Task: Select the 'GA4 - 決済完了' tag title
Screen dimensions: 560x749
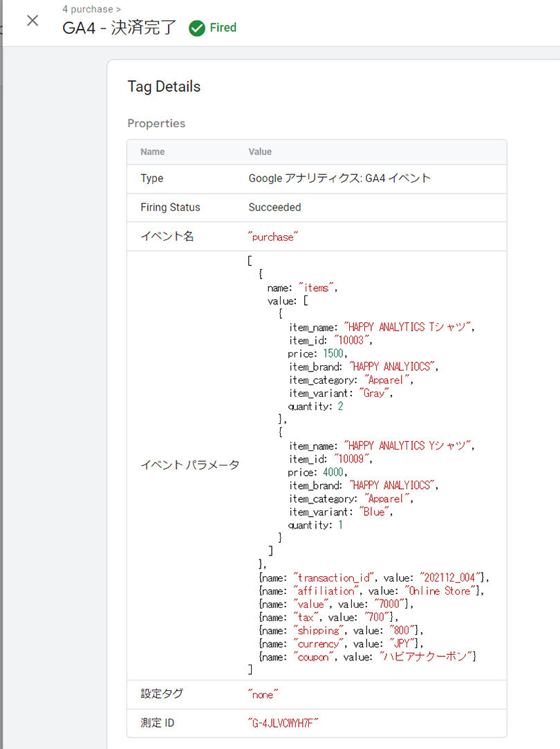Action: [120, 28]
